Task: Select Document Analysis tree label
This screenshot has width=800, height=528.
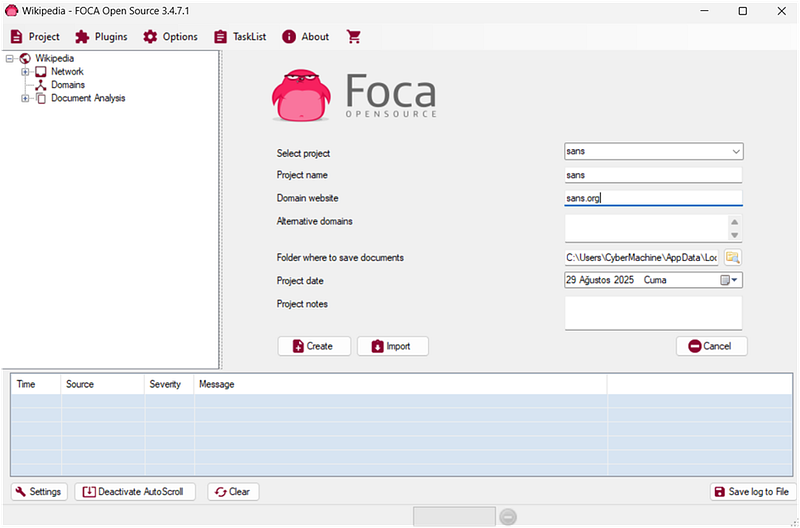Action: (x=88, y=98)
